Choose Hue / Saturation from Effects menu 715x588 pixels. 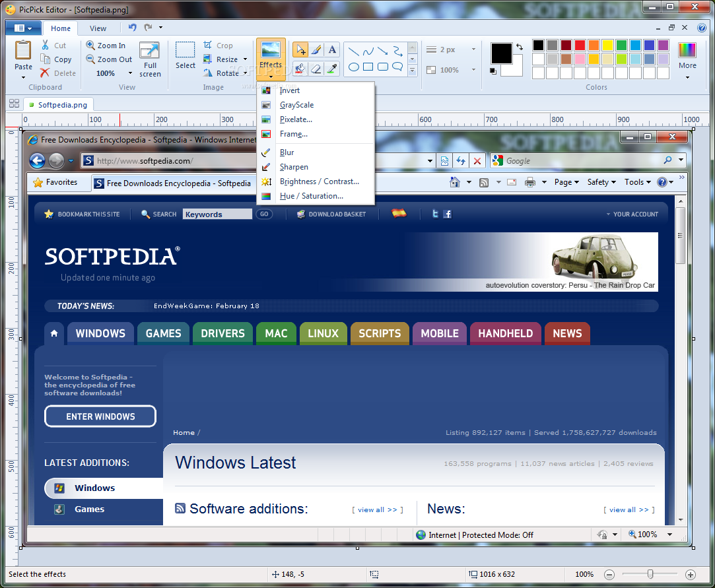click(311, 196)
